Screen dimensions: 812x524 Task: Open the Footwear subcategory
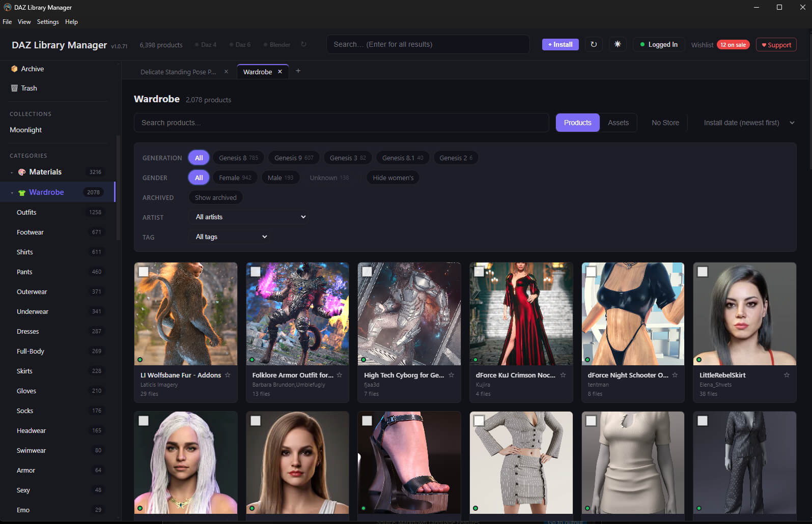[58, 232]
